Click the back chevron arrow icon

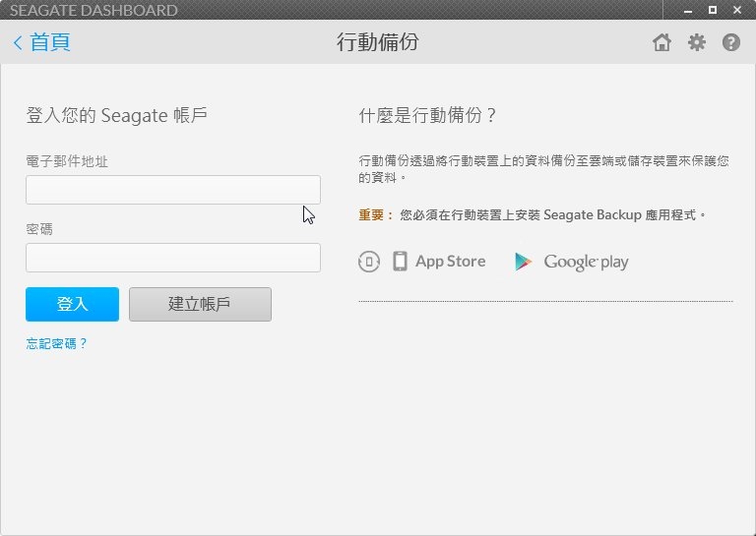coord(18,42)
